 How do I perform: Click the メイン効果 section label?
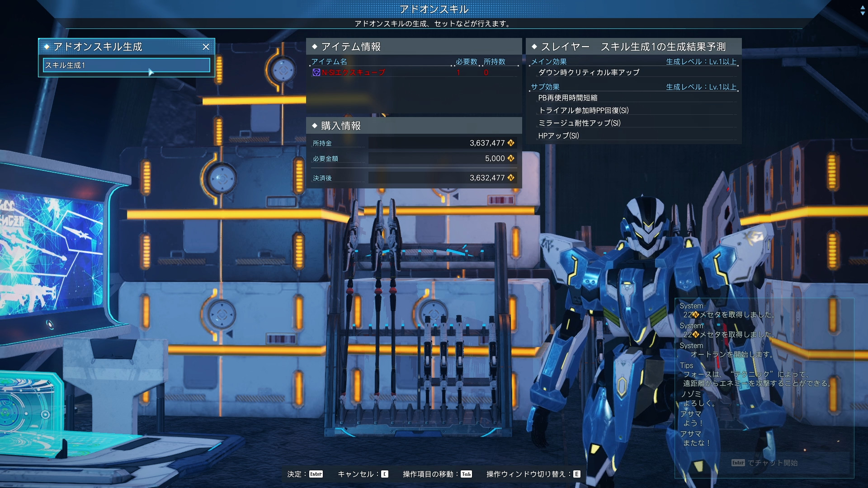tap(549, 61)
